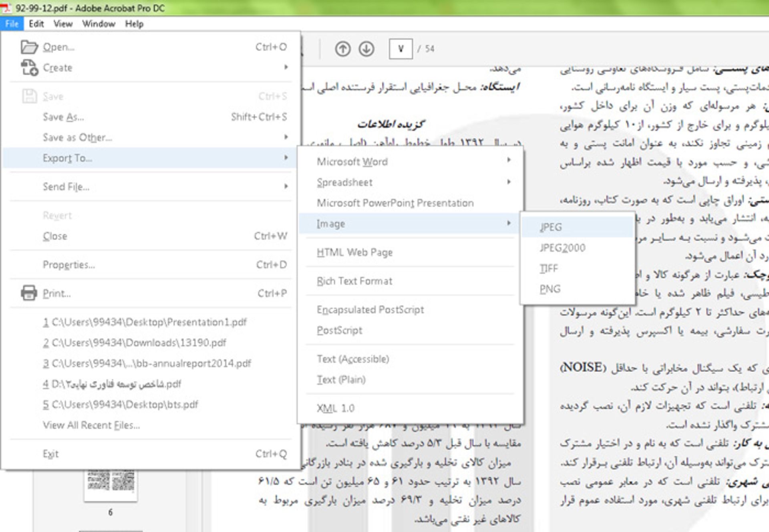Click the Print icon
This screenshot has width=769, height=532.
(28, 293)
